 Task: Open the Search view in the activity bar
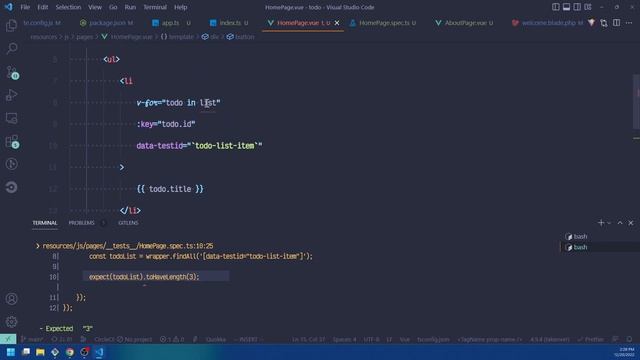click(x=11, y=49)
